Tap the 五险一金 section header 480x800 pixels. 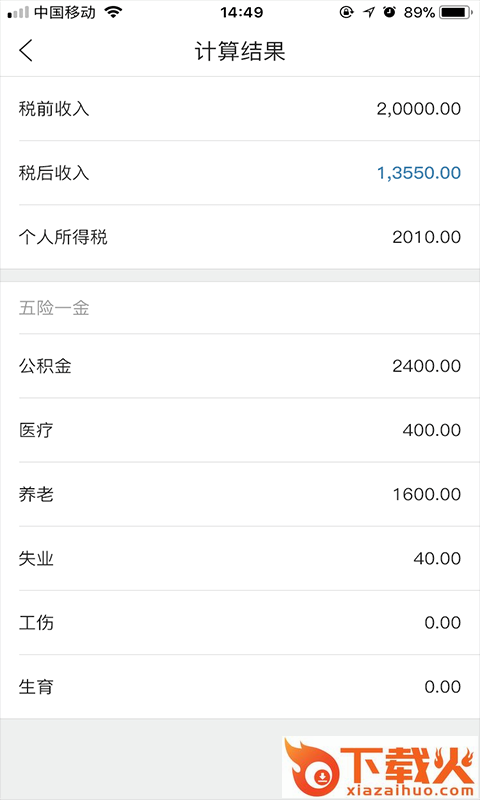54,308
